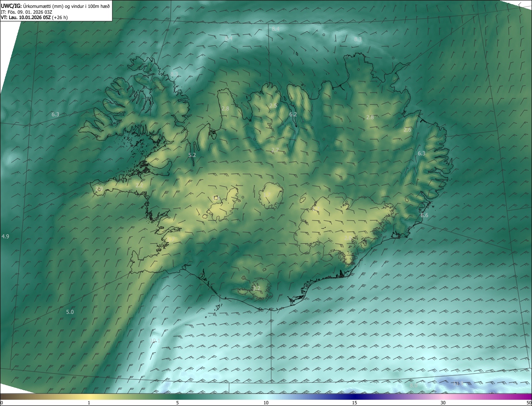Click the 0 tick on the color scale

(2, 403)
